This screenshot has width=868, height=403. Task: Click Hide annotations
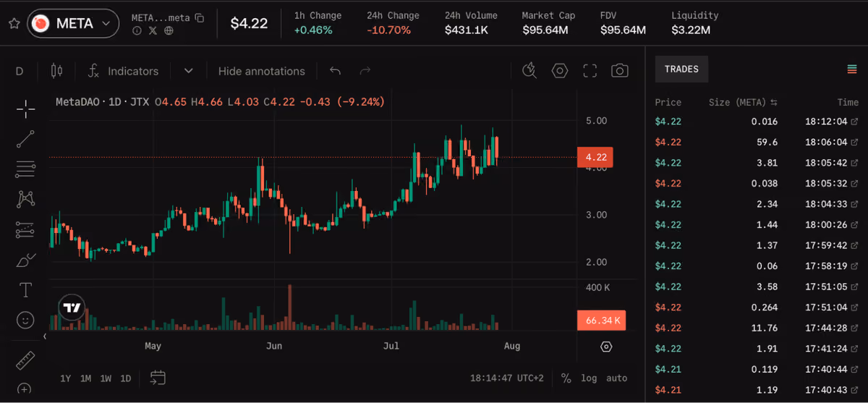[x=262, y=71]
